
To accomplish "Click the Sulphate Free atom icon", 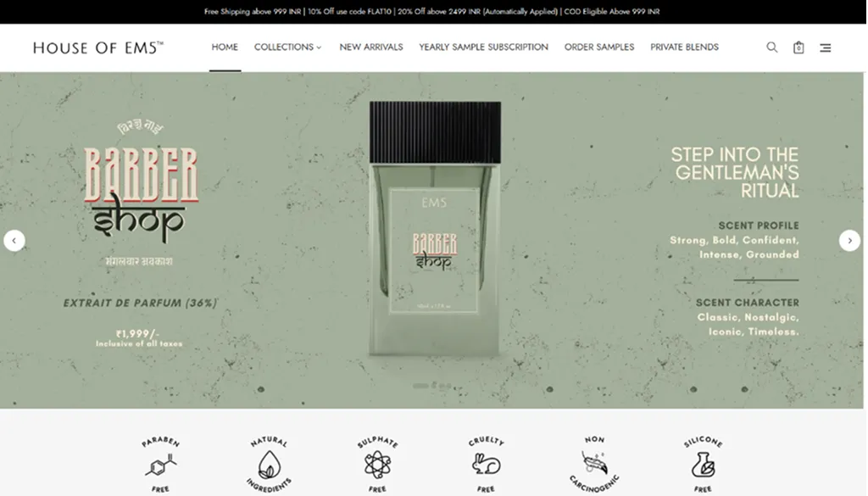I will pos(377,465).
